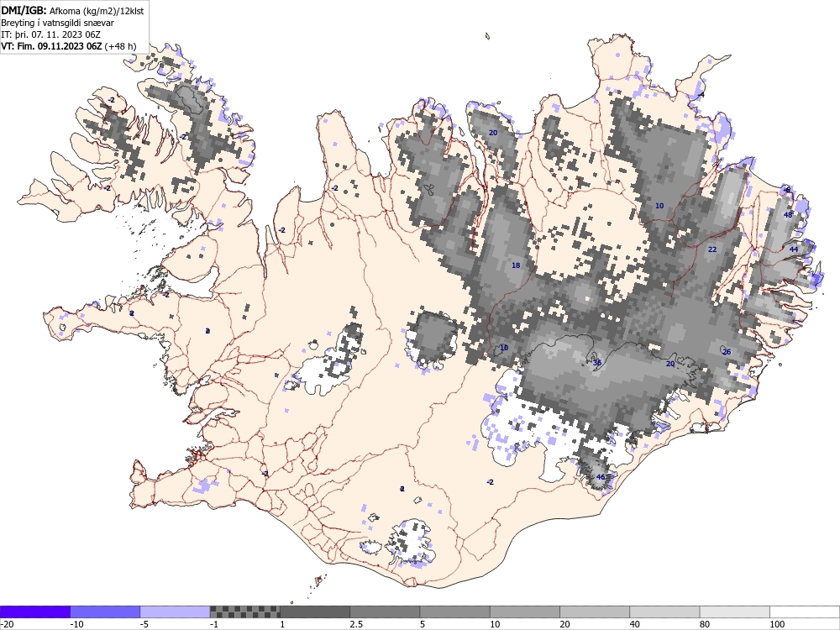Click the "DMI/IGB: Afkoma (kg/m2)/12klst" title
The height and width of the screenshot is (630, 840).
pos(72,11)
